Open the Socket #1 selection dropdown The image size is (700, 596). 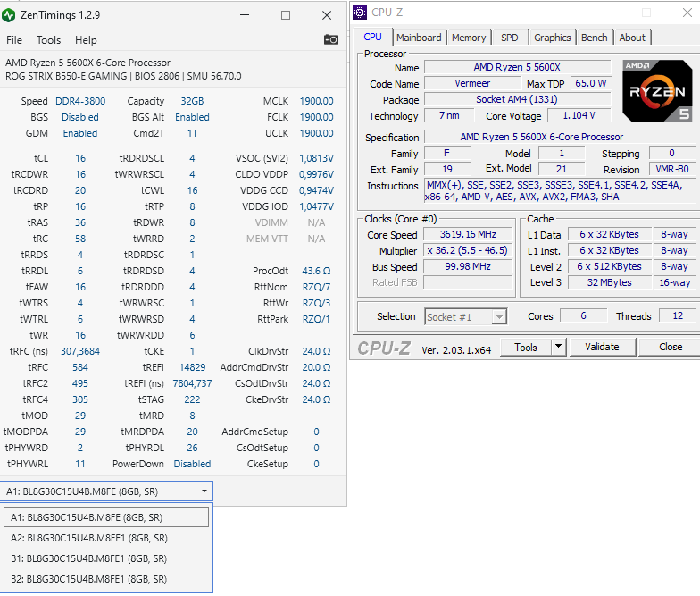point(466,316)
